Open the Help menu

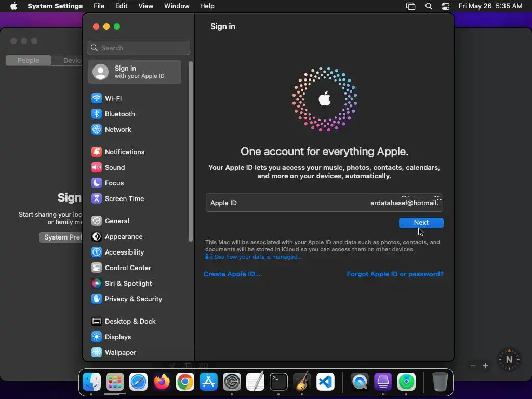207,6
